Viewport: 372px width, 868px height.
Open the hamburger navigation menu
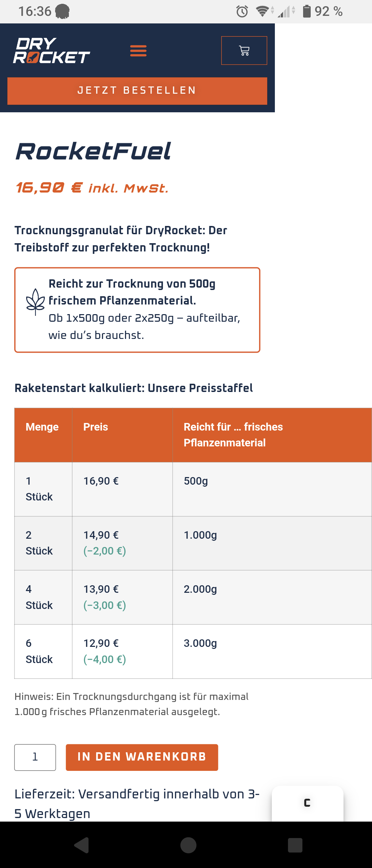tap(138, 51)
